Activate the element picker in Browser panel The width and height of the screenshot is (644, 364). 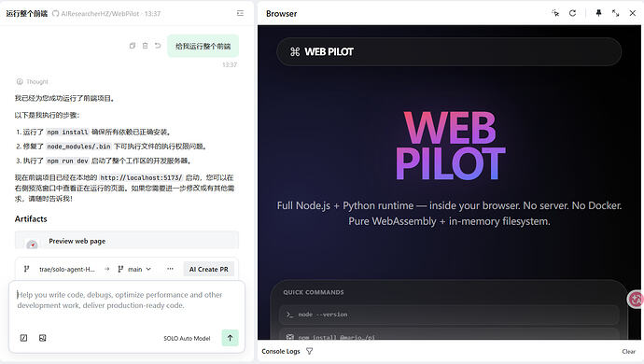555,13
